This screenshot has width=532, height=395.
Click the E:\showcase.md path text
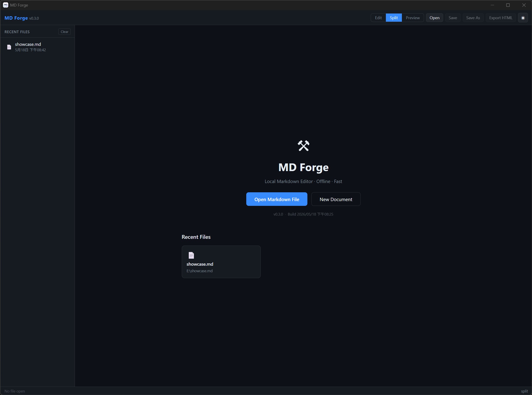pos(199,271)
